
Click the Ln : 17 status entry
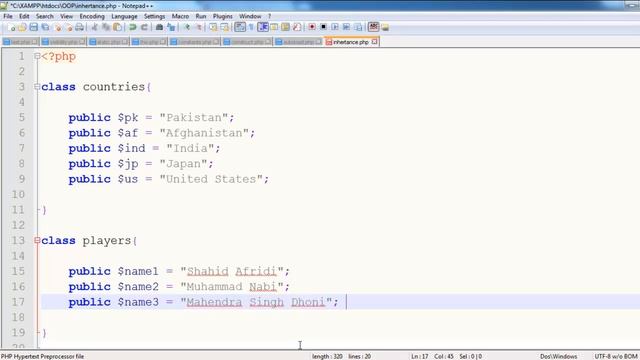coord(420,356)
